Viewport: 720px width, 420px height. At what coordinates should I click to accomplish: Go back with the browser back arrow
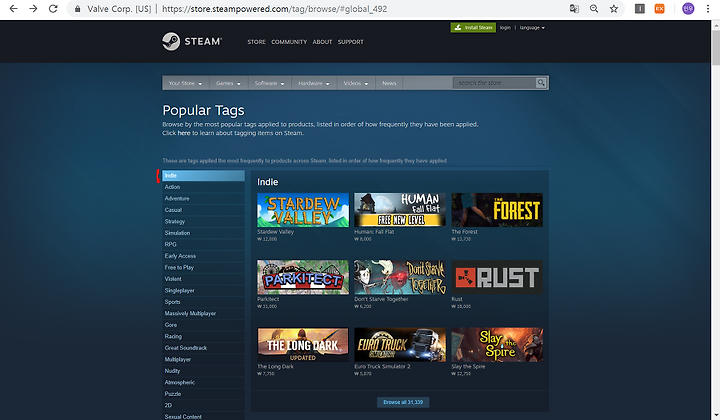tap(13, 9)
